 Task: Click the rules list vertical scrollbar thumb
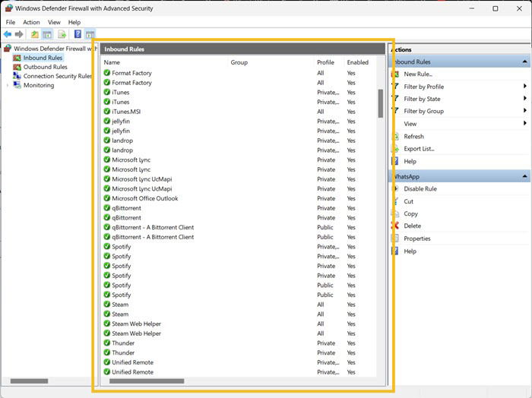pos(380,103)
